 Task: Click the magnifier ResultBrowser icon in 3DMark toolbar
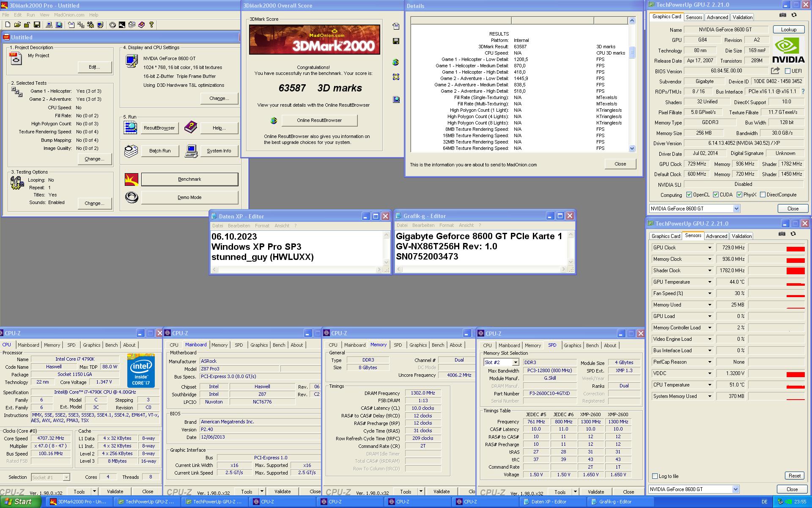(x=59, y=25)
